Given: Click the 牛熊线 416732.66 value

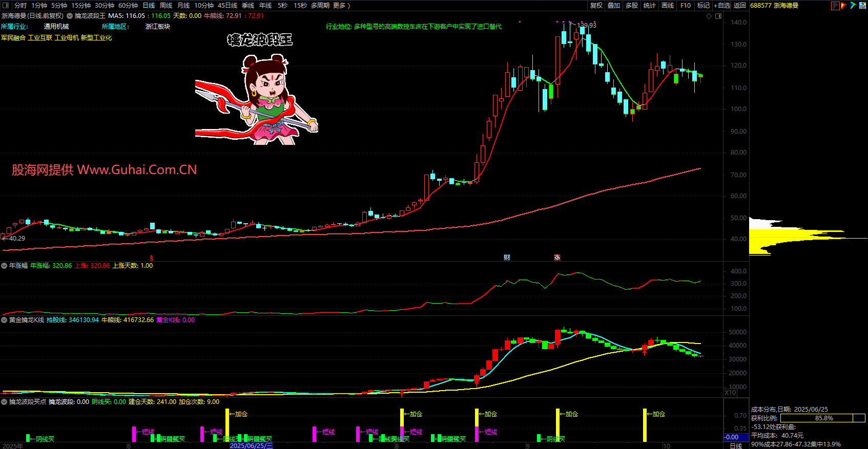Looking at the screenshot, I should [128, 320].
